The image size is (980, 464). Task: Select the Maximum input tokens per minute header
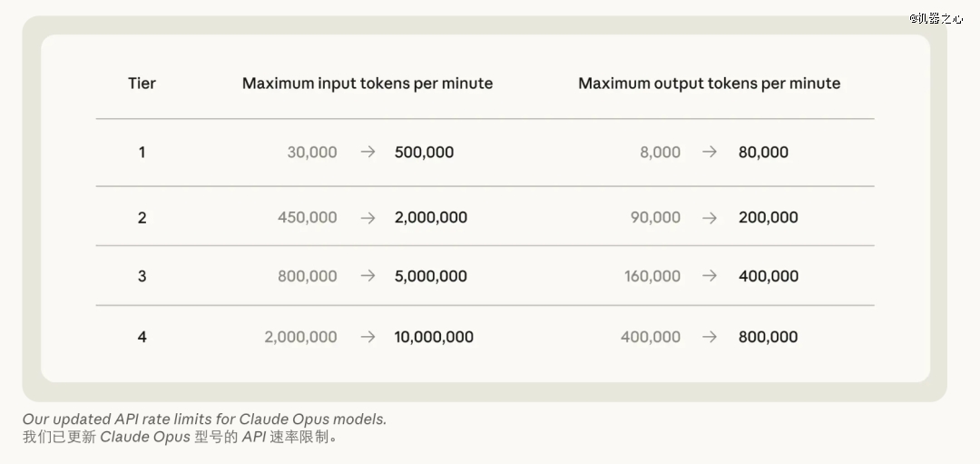point(367,84)
